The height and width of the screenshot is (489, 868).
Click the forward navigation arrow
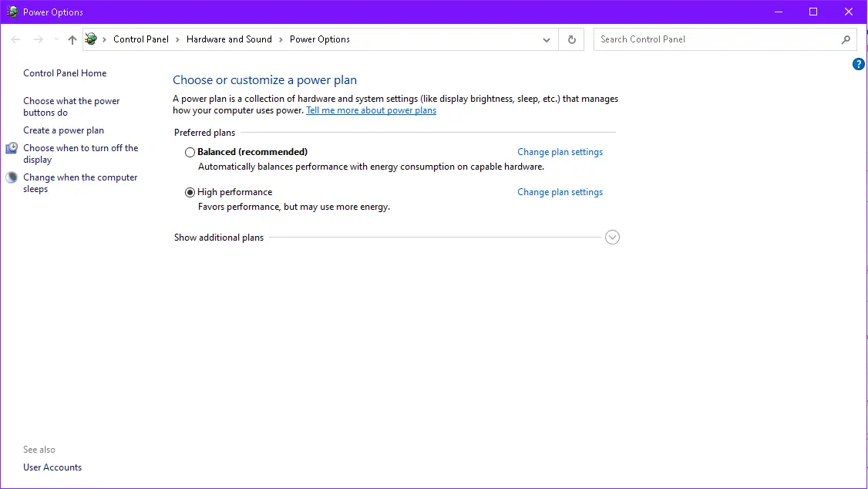tap(36, 39)
